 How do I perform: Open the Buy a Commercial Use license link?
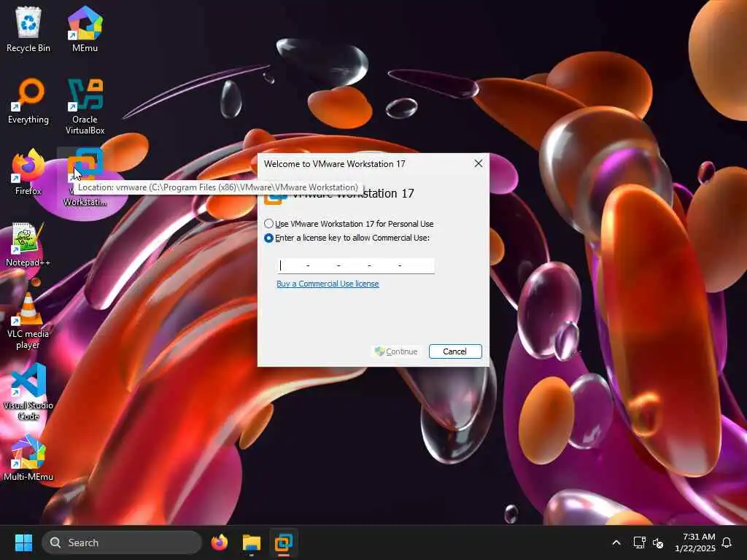[328, 284]
